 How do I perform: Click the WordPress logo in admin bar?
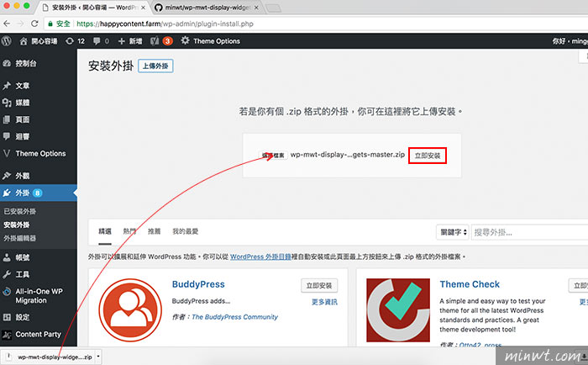click(x=7, y=41)
